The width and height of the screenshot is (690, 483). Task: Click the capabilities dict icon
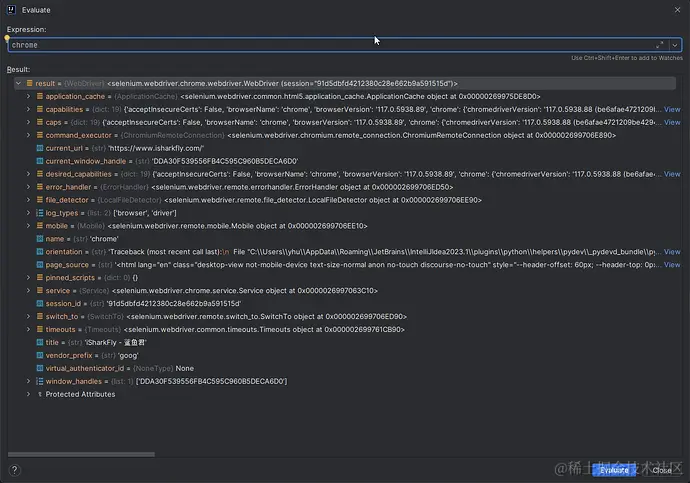[40, 109]
